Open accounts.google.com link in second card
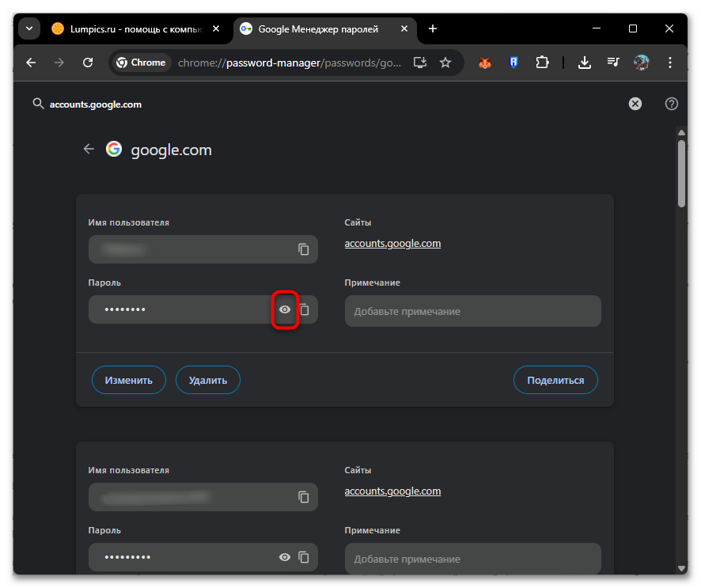Screen dimensions: 701x588 [x=392, y=491]
